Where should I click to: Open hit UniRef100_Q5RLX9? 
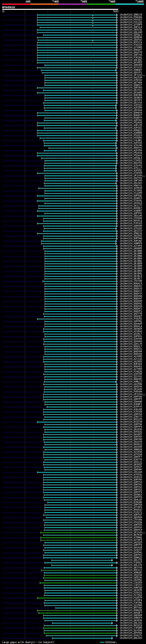pyautogui.click(x=131, y=15)
